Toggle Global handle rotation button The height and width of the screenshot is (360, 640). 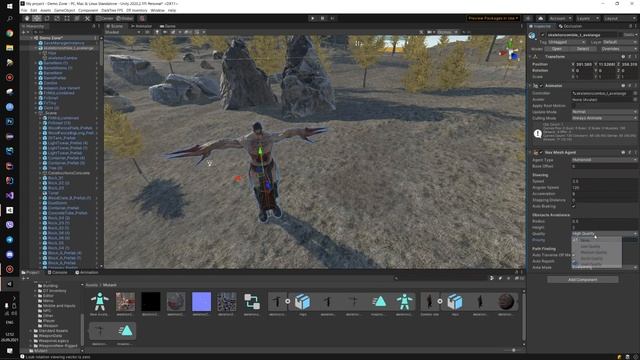(124, 18)
